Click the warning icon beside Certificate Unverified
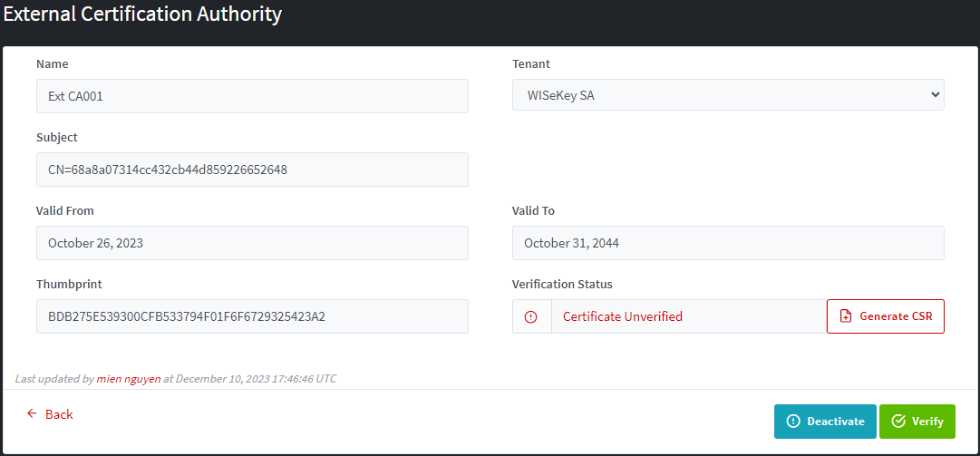Viewport: 980px width, 456px height. (x=531, y=316)
